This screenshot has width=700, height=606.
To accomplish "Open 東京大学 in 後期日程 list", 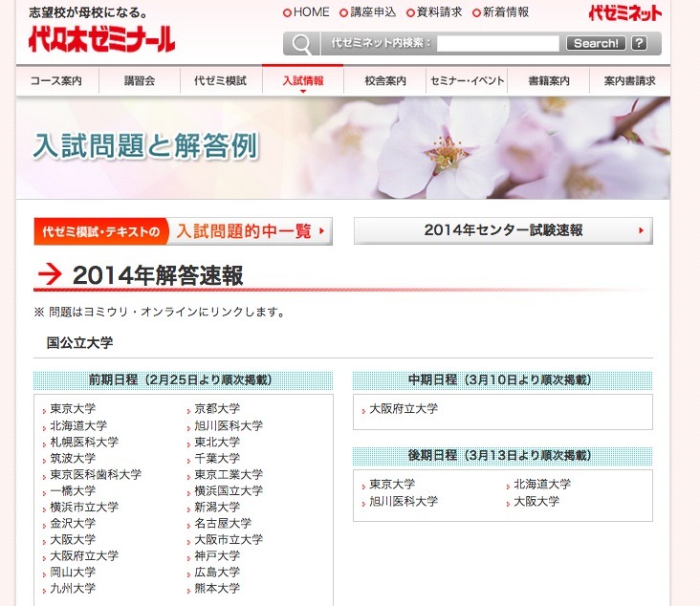I will click(x=392, y=484).
